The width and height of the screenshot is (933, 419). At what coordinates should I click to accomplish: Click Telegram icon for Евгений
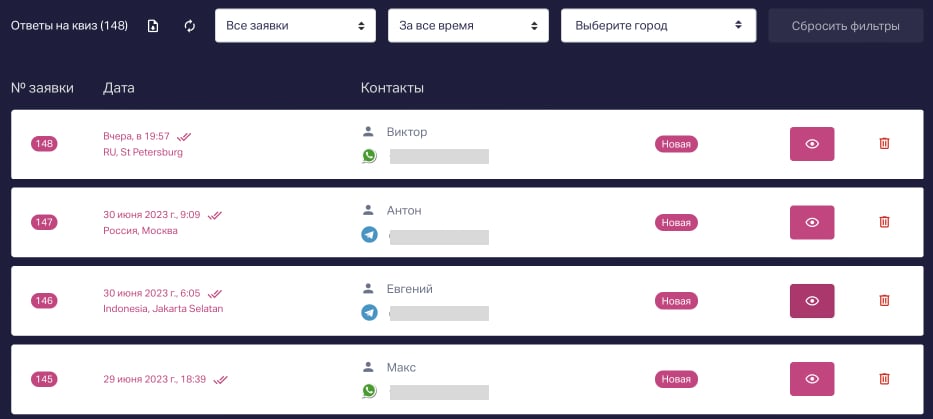pos(369,313)
